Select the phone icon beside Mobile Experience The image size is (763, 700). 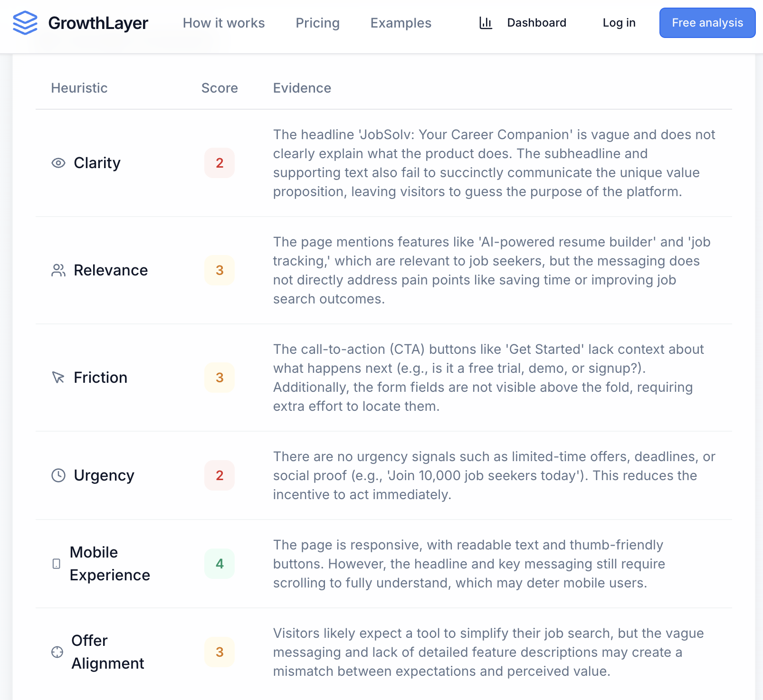click(x=57, y=564)
